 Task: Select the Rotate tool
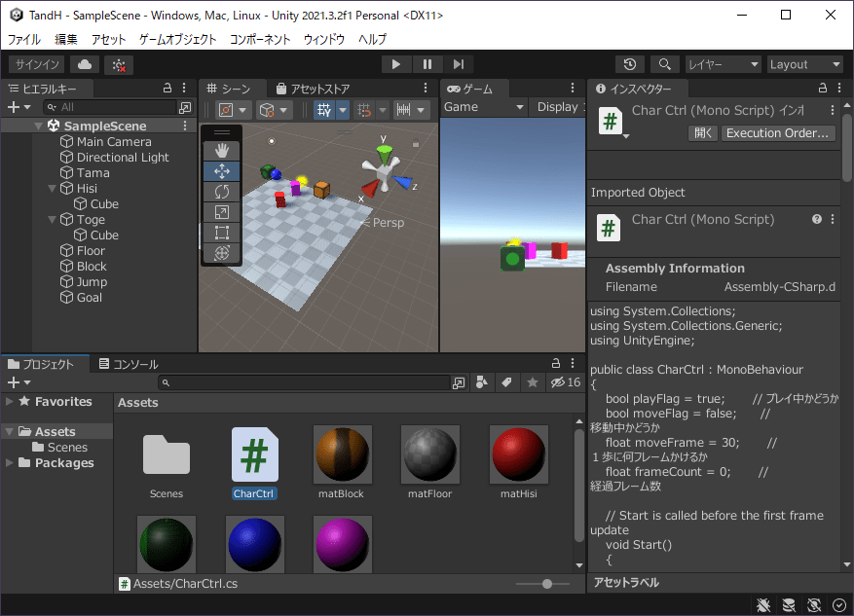tap(222, 192)
